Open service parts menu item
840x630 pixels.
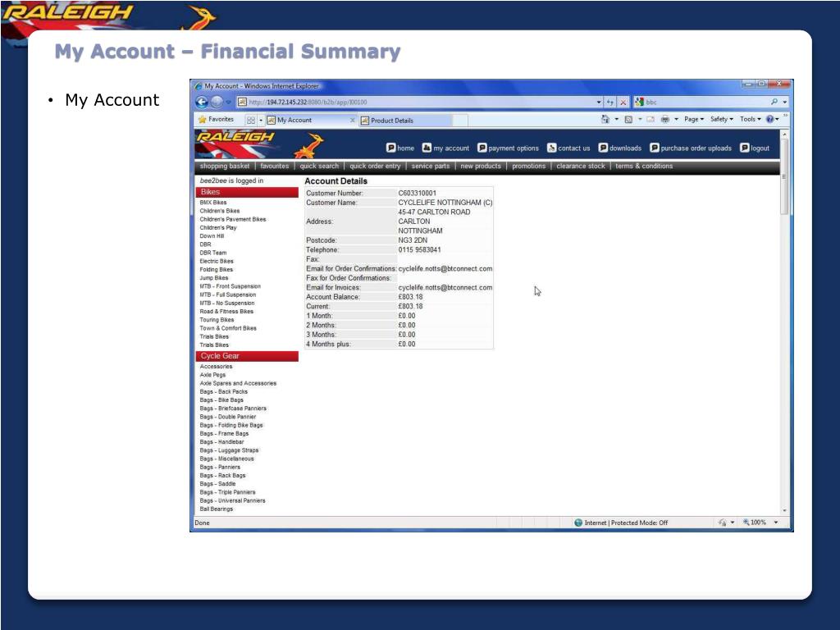[431, 166]
